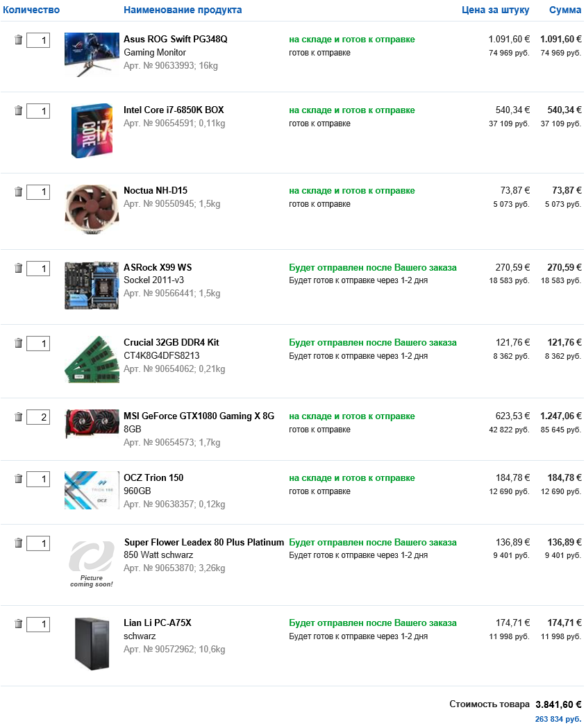Viewport: 586px width, 728px height.
Task: Remove Lian Li PC-A75X case from cart
Action: pos(19,624)
